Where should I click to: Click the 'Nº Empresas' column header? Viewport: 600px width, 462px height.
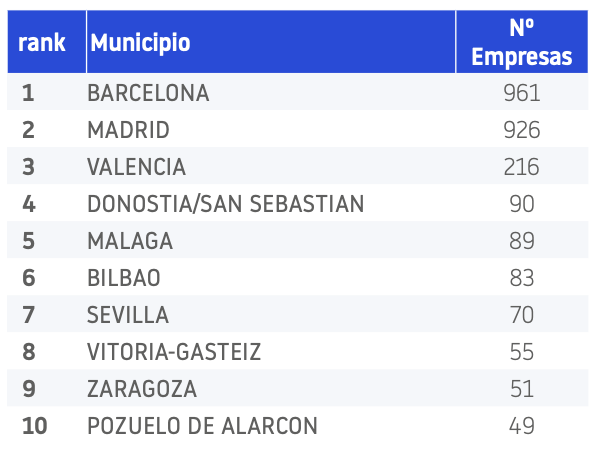tap(522, 42)
